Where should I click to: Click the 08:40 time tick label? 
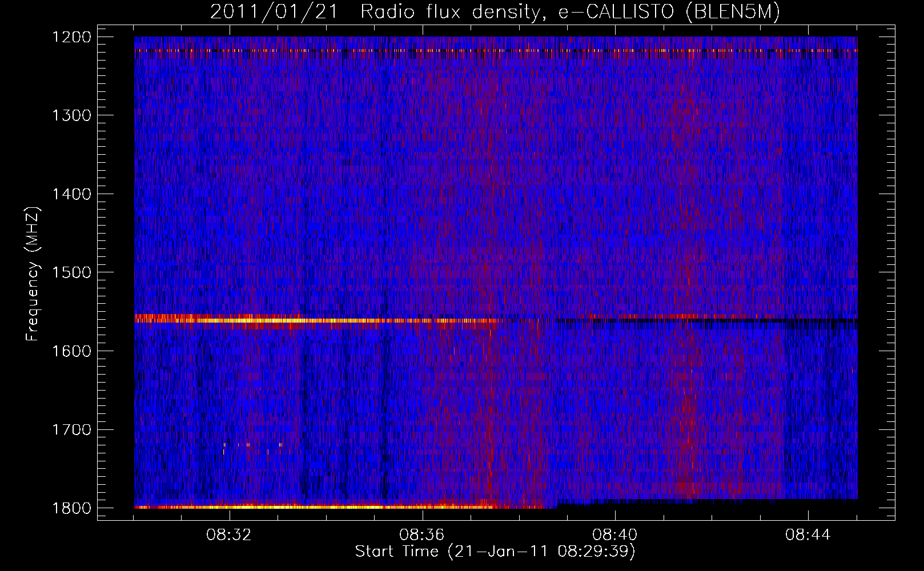615,535
